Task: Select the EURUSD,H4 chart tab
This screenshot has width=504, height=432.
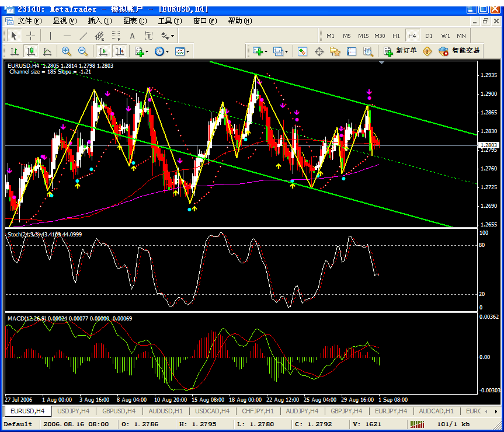Action: tap(27, 411)
